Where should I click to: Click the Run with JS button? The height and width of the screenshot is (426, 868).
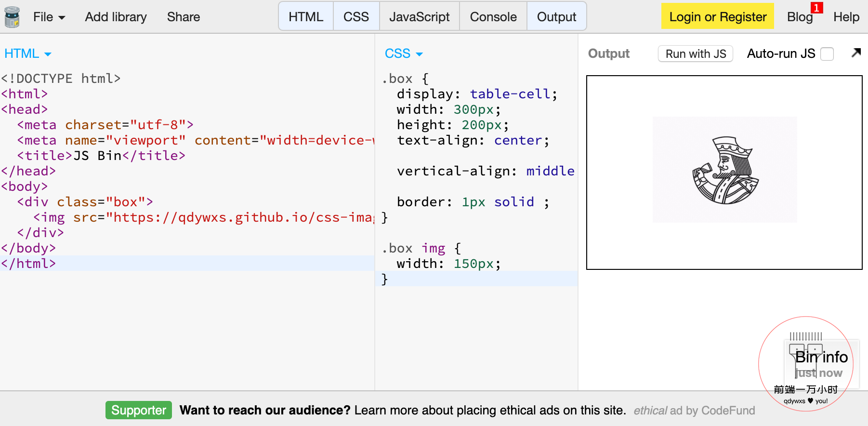click(x=696, y=53)
